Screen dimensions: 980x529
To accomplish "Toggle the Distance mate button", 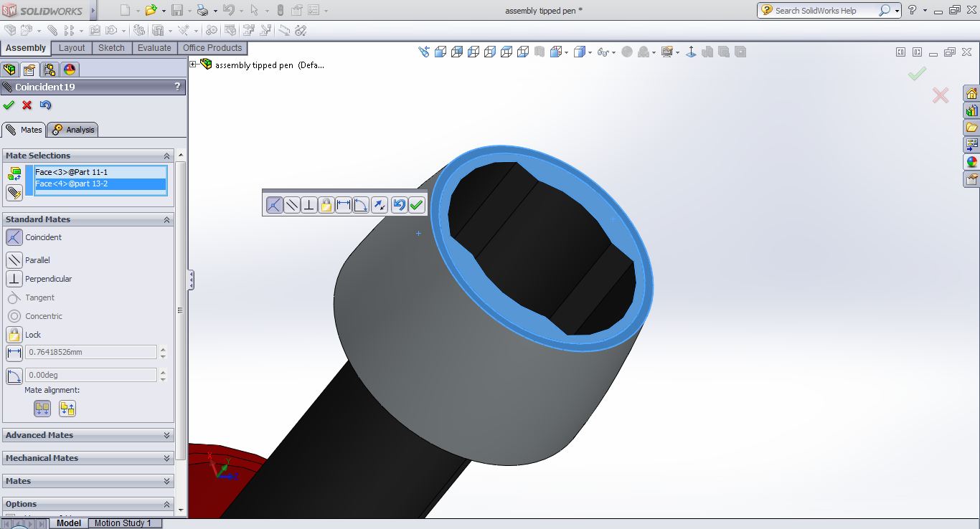I will pyautogui.click(x=14, y=353).
